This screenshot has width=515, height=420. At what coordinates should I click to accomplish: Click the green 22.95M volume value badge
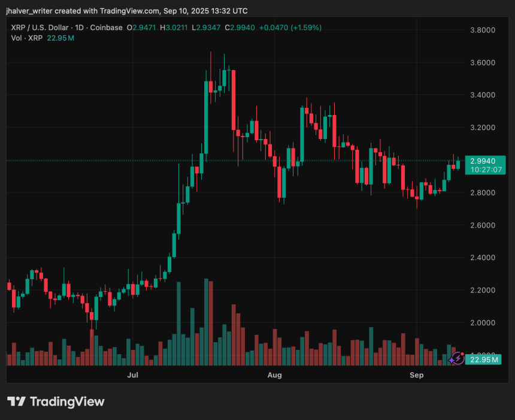[483, 359]
